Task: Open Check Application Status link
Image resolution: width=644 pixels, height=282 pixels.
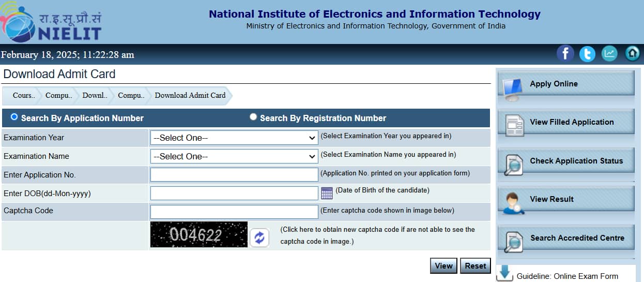Action: coord(576,161)
